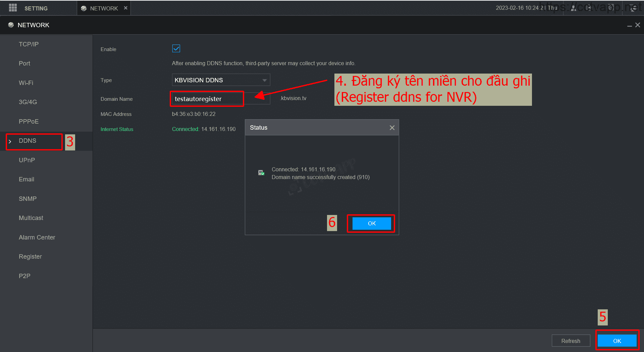Image resolution: width=644 pixels, height=352 pixels.
Task: Click the Refresh button
Action: point(571,341)
